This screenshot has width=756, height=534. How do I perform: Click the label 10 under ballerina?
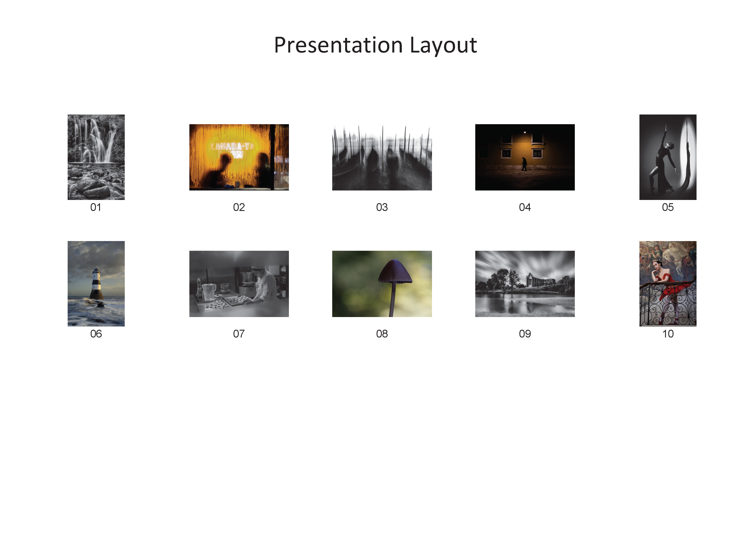[667, 334]
